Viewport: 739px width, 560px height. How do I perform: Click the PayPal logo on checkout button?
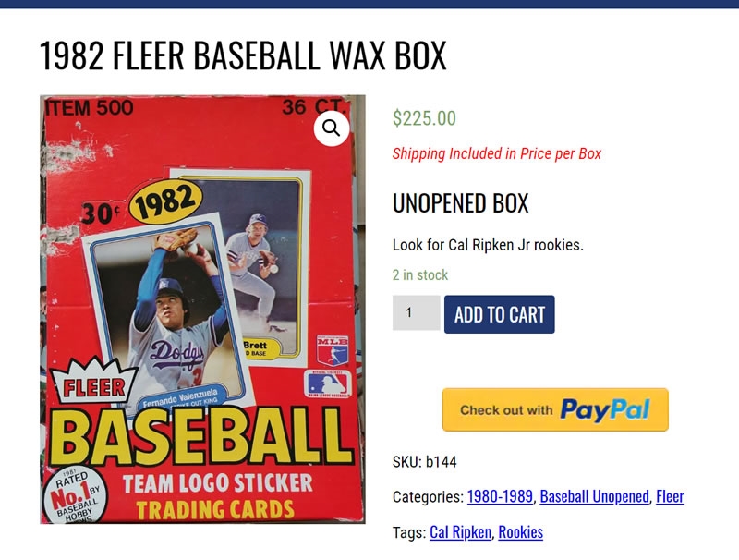coord(605,409)
